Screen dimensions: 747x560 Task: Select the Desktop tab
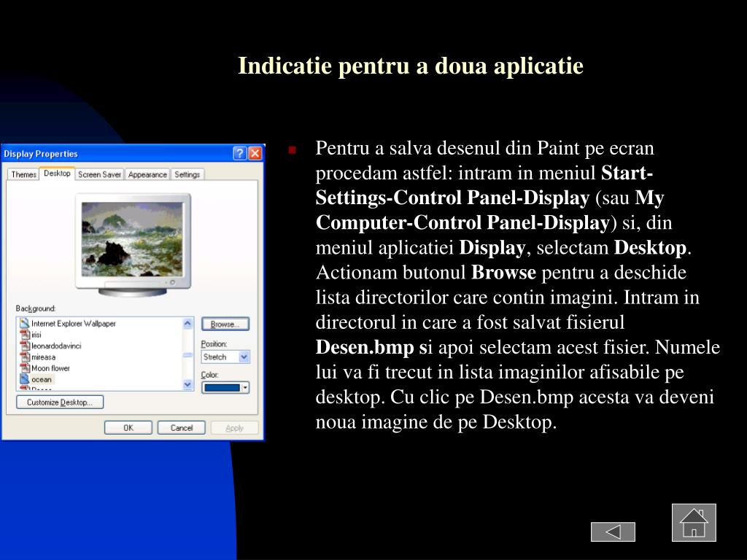click(x=57, y=174)
